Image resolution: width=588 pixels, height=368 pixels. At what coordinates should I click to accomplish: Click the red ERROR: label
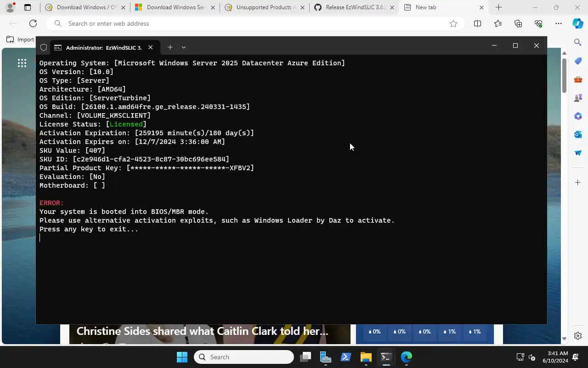51,203
